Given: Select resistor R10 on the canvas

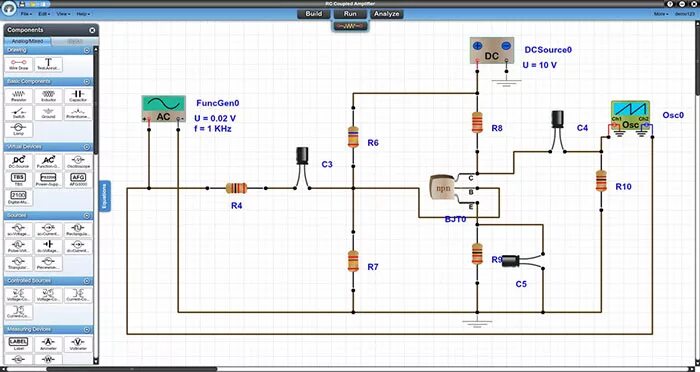Looking at the screenshot, I should tap(601, 180).
